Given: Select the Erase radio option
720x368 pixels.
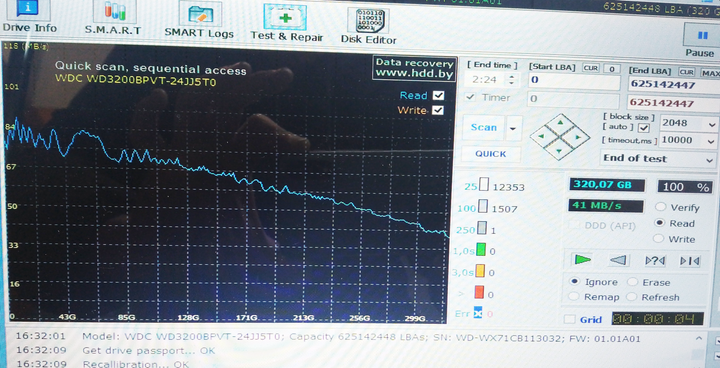Looking at the screenshot, I should 632,282.
